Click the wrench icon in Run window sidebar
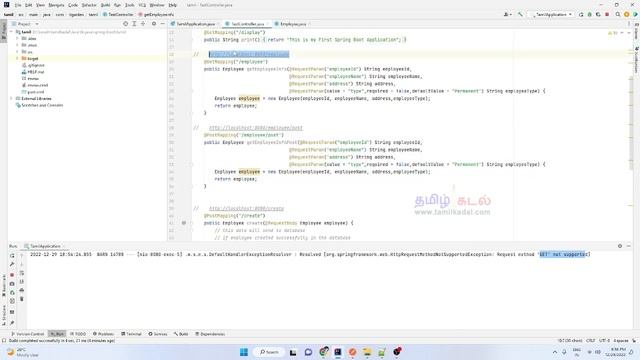The width and height of the screenshot is (640, 360). 12,264
